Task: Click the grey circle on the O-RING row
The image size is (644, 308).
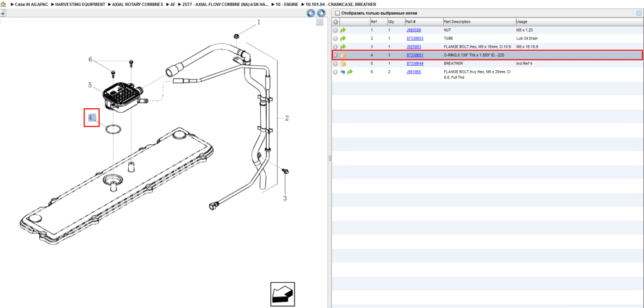Action: 336,55
